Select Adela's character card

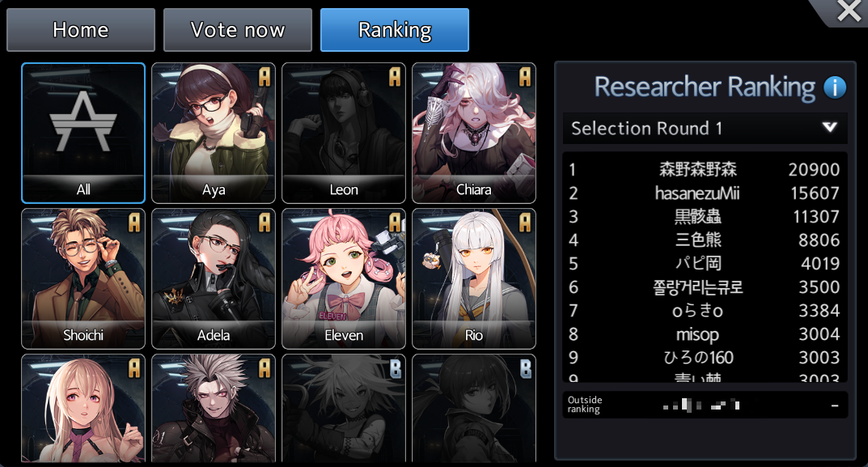coord(213,278)
